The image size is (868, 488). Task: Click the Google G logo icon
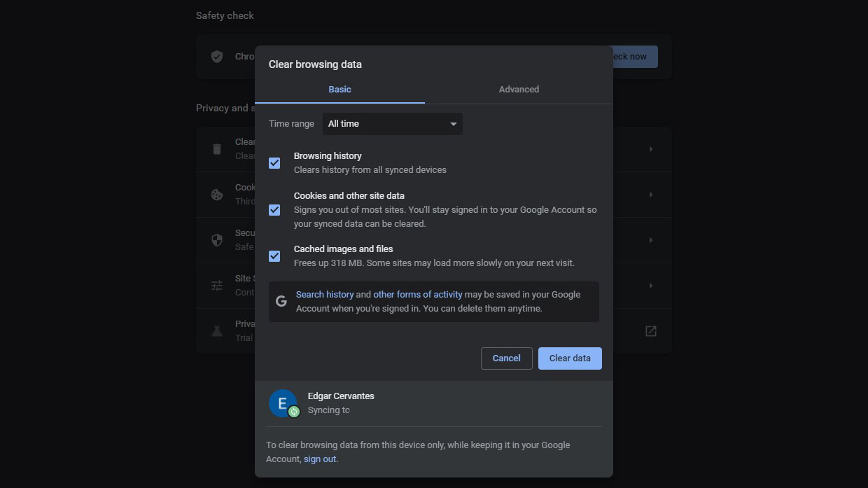coord(281,301)
